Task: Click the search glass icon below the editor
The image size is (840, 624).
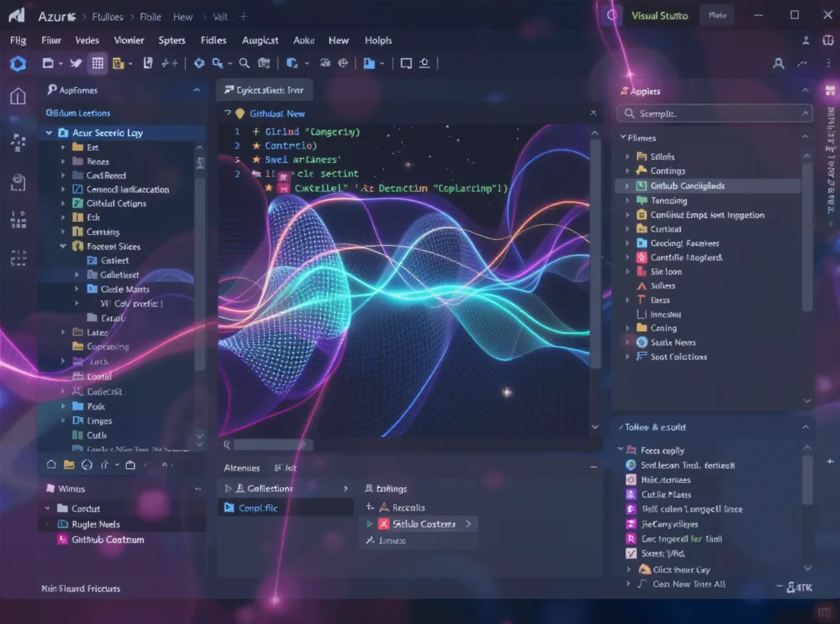Action: (x=227, y=445)
